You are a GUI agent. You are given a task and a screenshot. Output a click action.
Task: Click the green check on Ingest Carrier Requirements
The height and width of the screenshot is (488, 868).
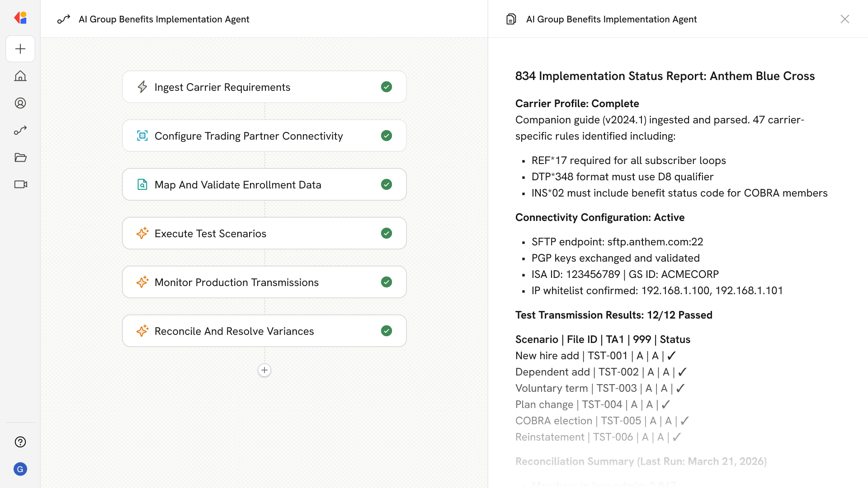[386, 87]
